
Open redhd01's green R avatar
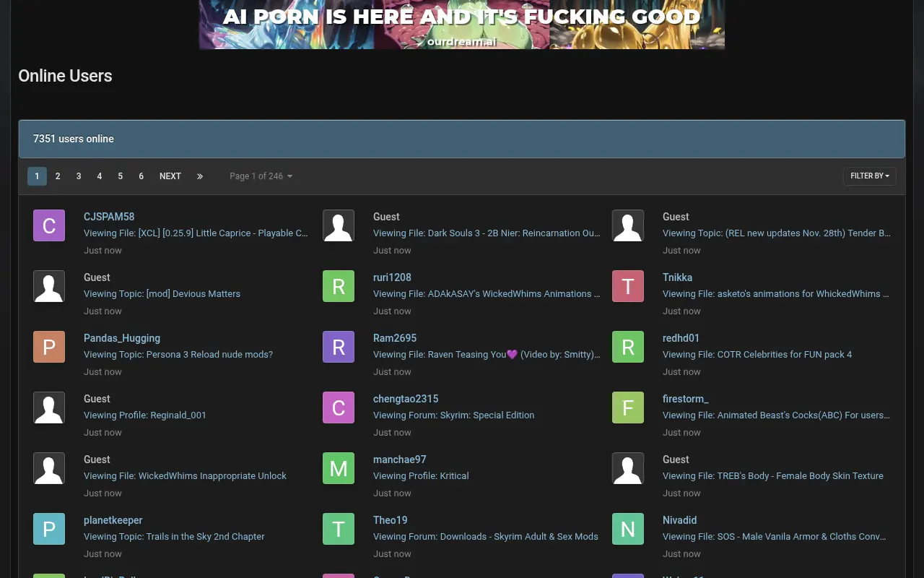point(628,347)
